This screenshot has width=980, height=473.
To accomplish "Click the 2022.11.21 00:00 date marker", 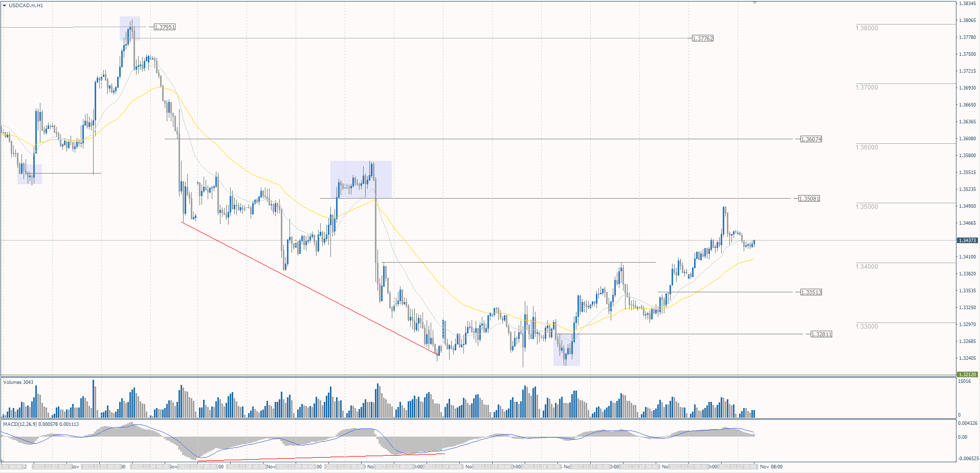I will [688, 467].
